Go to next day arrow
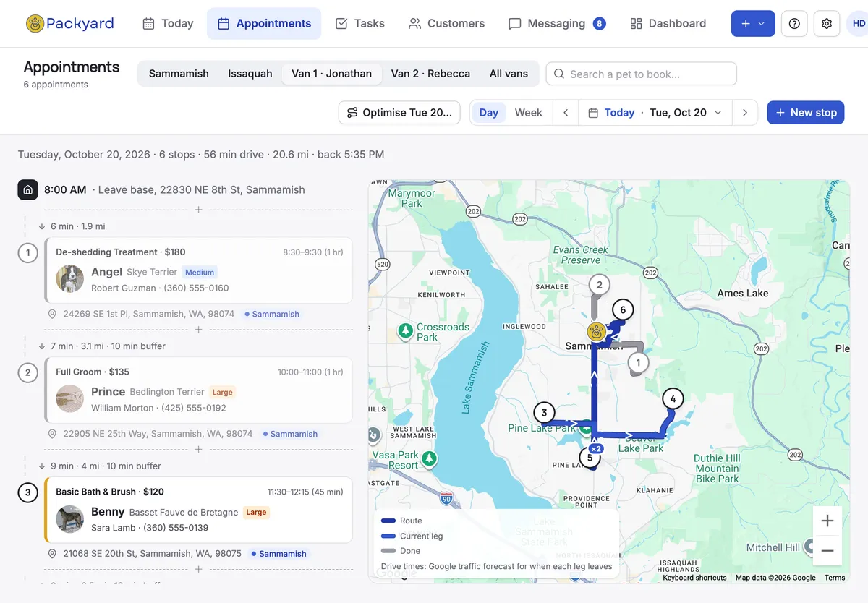The height and width of the screenshot is (603, 868). tap(745, 113)
